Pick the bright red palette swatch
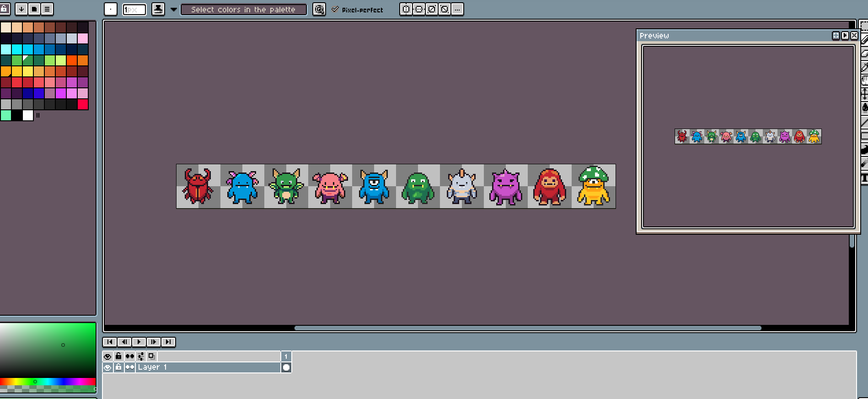Image resolution: width=868 pixels, height=399 pixels. (83, 104)
